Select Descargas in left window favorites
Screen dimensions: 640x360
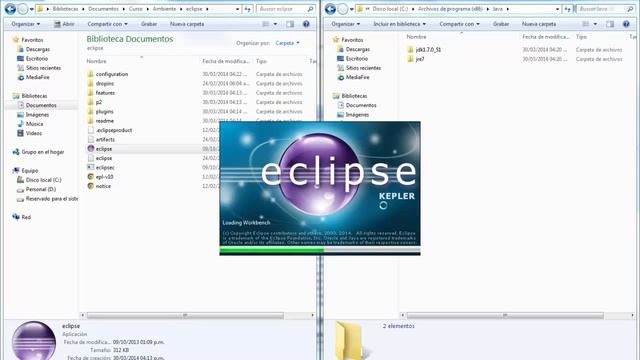(38, 49)
